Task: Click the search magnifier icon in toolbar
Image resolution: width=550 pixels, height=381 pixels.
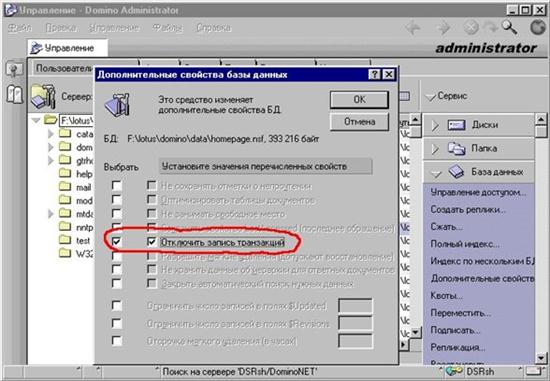Action: coord(509,27)
